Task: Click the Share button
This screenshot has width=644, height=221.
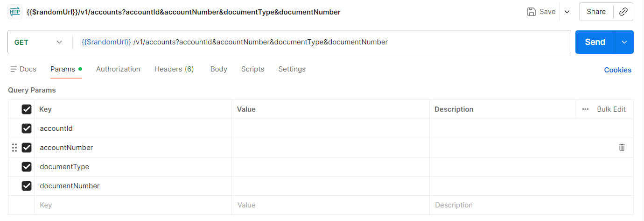Action: (x=596, y=12)
